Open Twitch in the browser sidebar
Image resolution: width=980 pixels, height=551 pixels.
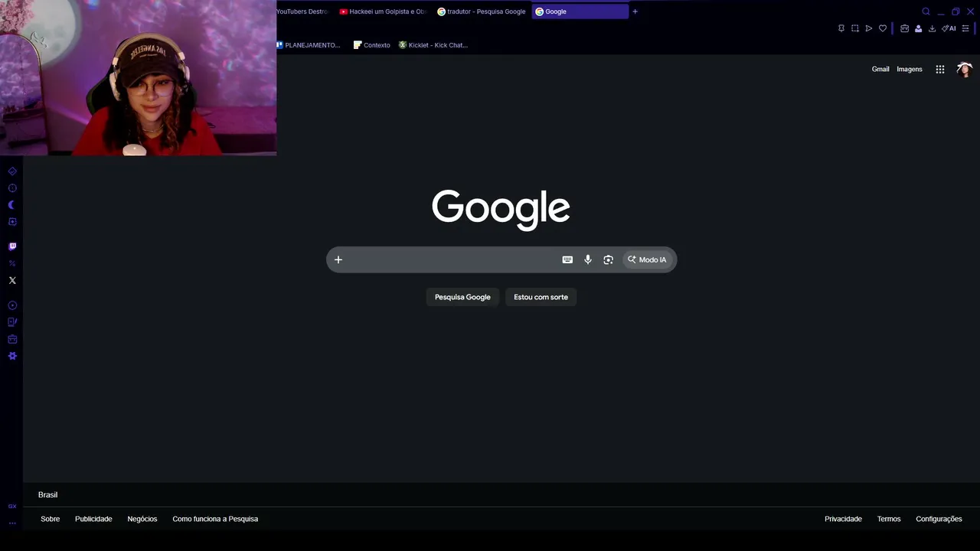coord(12,246)
